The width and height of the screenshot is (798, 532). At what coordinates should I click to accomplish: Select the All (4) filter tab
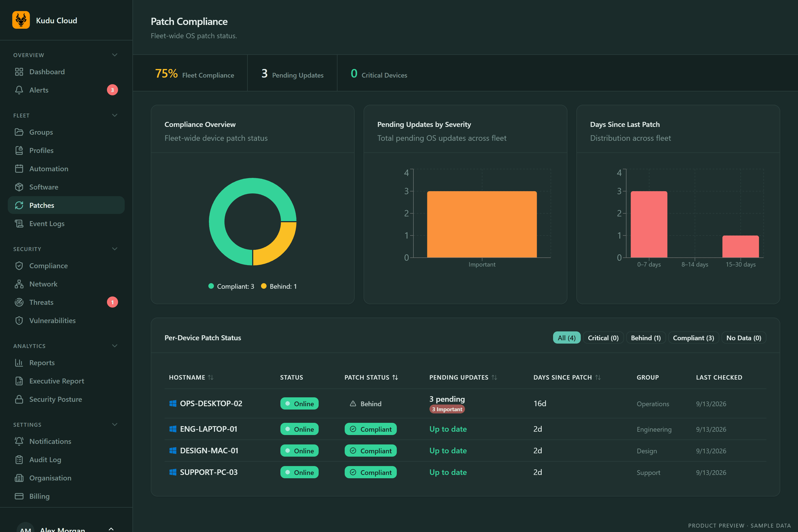567,338
